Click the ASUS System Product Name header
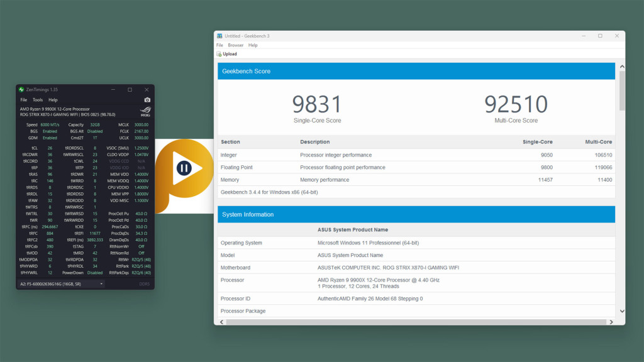Screen dimensions: 644x362 click(352, 230)
